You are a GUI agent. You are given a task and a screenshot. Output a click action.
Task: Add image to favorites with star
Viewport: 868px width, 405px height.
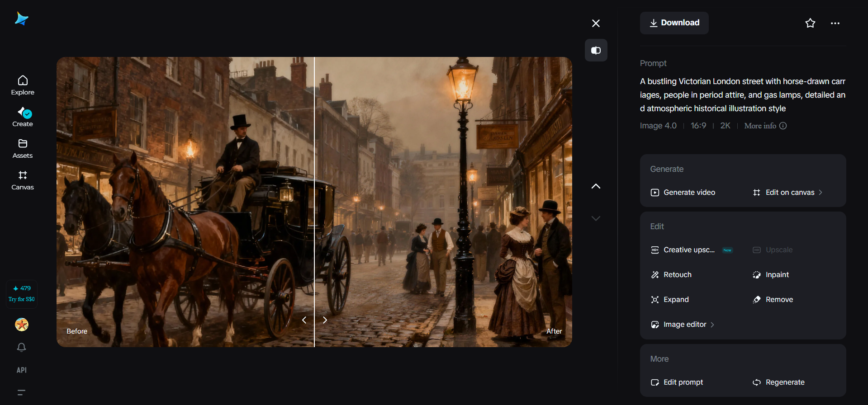pos(810,23)
